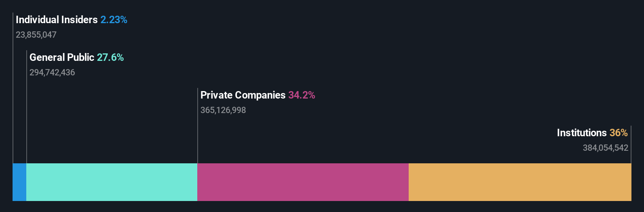Click the blue Individual Insiders bar segment
644x212 pixels.
[19, 182]
